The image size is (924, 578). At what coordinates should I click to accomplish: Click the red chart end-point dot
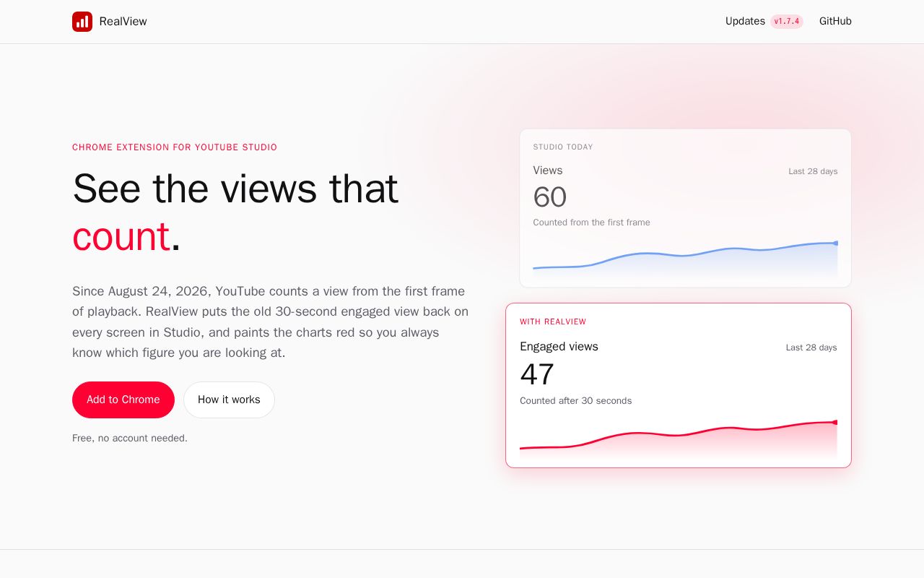coord(835,422)
